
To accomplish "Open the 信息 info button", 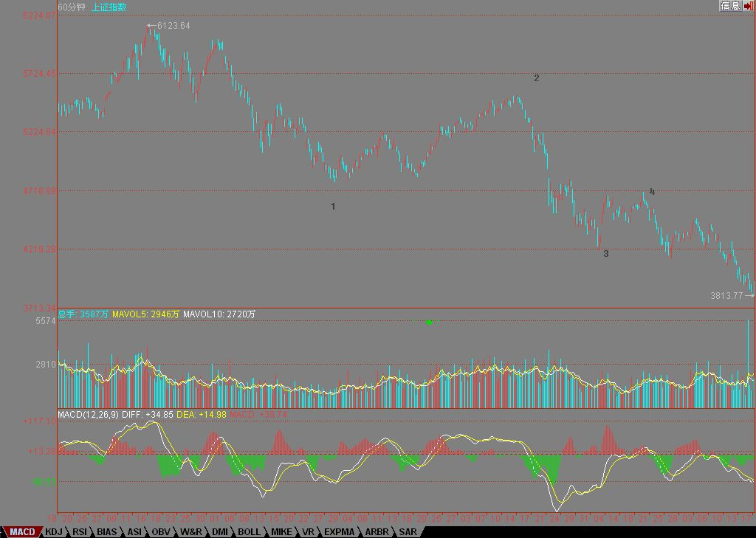I will coord(730,6).
